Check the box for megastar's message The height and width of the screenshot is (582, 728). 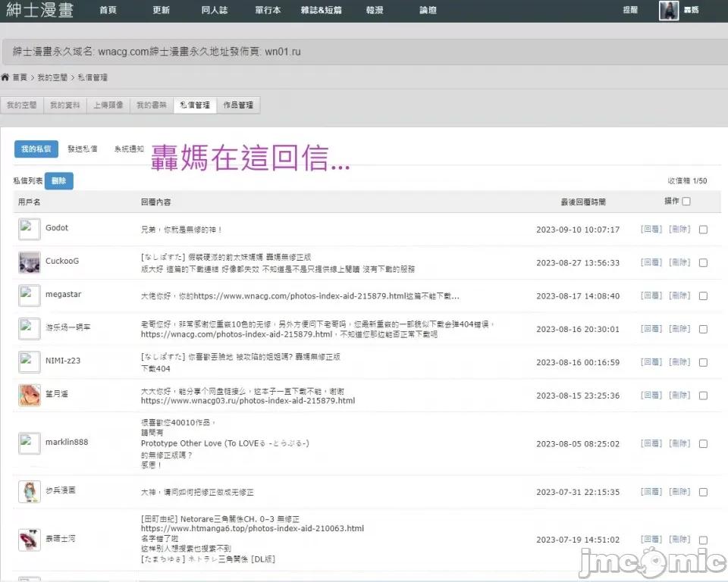[x=704, y=296]
